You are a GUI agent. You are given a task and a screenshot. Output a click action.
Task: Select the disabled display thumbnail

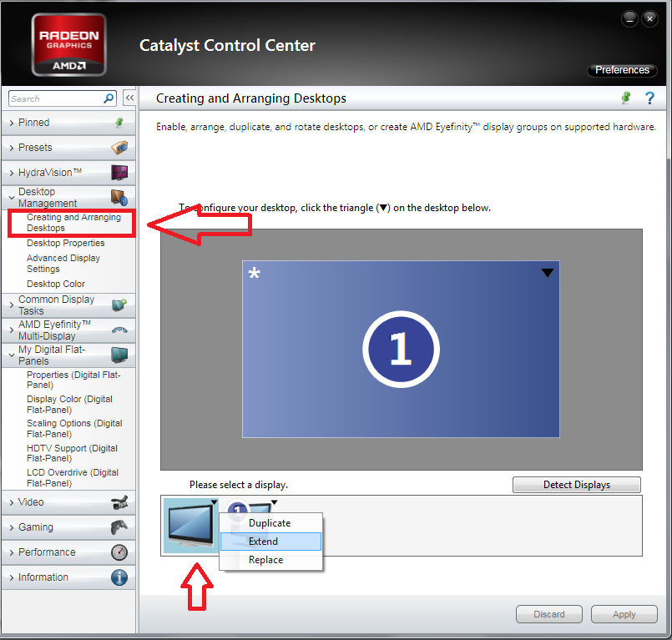[190, 526]
